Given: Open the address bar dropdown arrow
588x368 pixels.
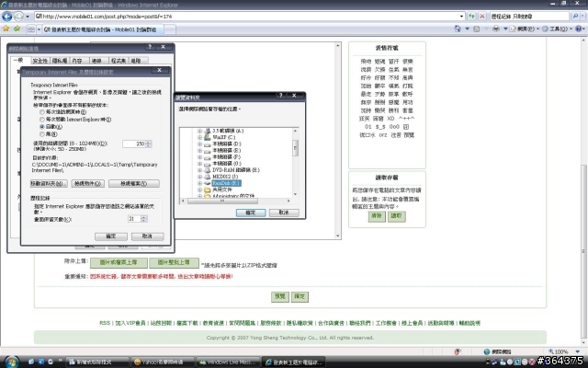Looking at the screenshot, I should [461, 17].
